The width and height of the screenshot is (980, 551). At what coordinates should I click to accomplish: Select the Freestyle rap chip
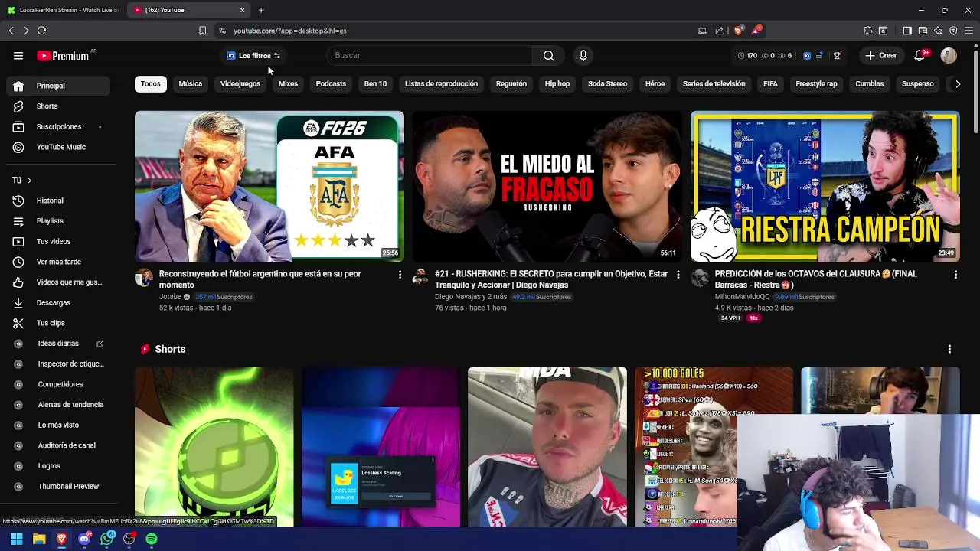[x=816, y=83]
